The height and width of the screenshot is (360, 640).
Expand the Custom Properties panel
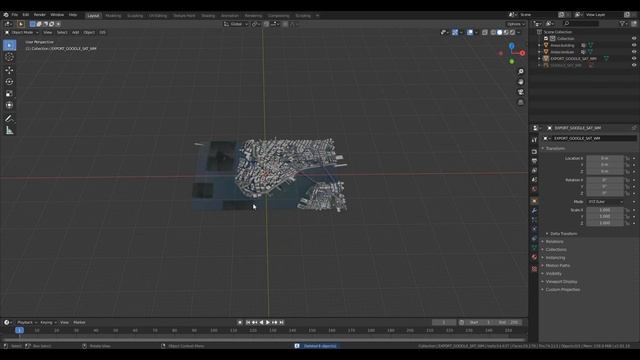click(562, 290)
